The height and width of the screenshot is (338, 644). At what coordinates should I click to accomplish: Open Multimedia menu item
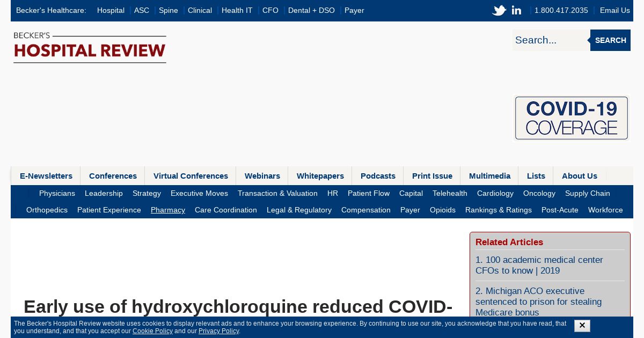point(489,176)
